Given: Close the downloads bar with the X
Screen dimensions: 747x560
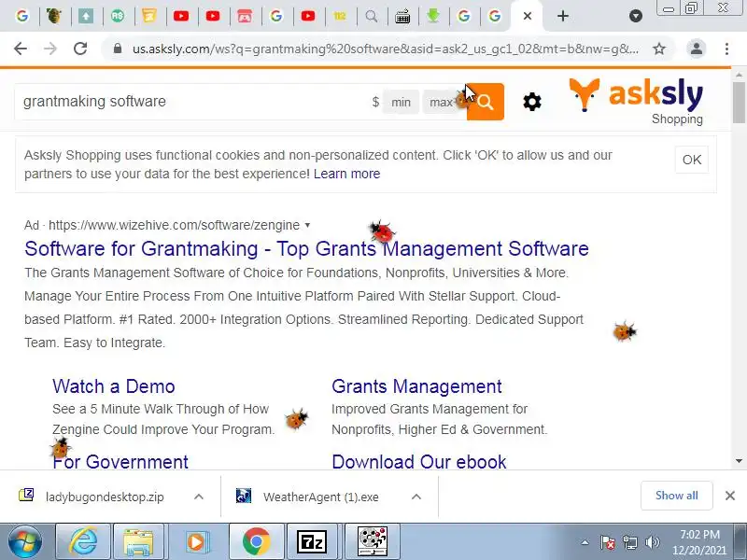Looking at the screenshot, I should click(730, 496).
